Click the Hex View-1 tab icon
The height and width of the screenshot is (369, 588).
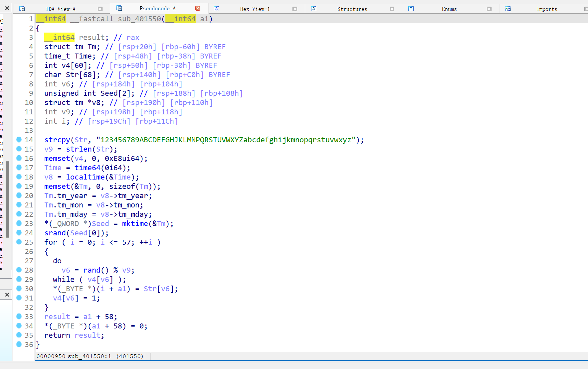[x=216, y=9]
